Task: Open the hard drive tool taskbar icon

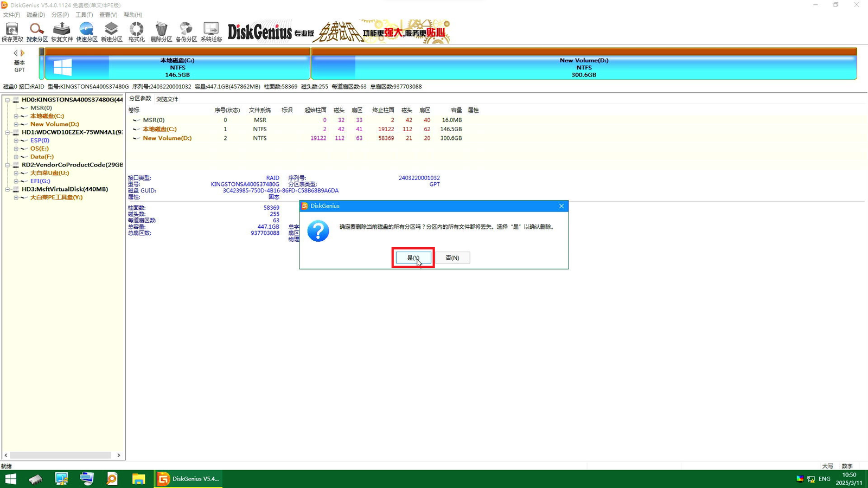Action: pos(36,479)
